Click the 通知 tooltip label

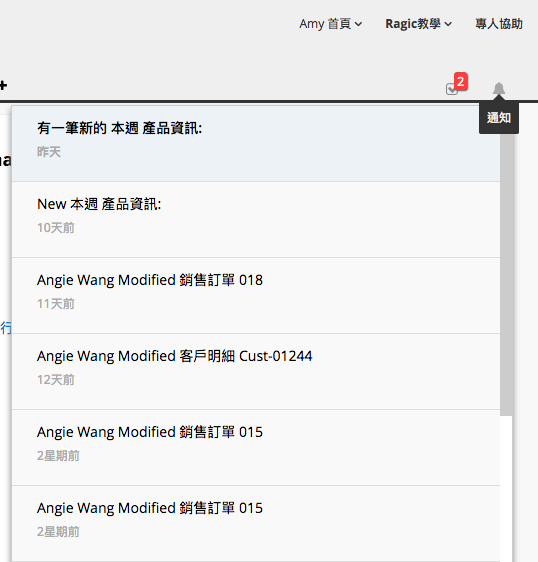pos(499,118)
